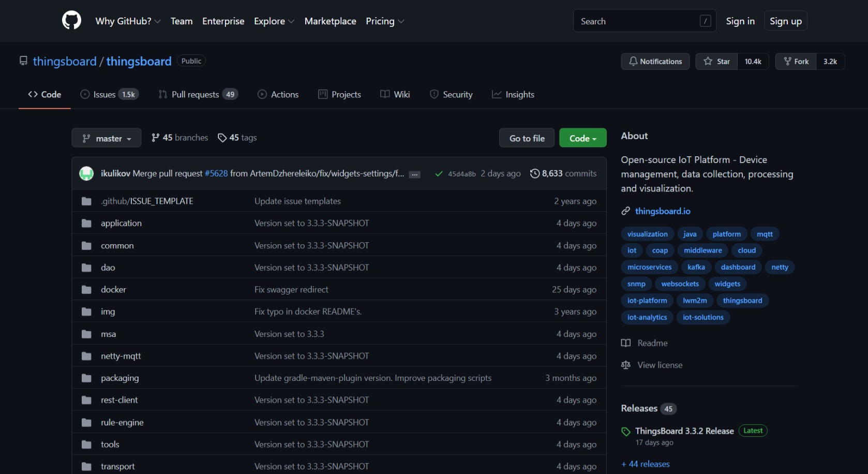Open the Pricing dropdown menu
Viewport: 868px width, 474px height.
coord(385,21)
